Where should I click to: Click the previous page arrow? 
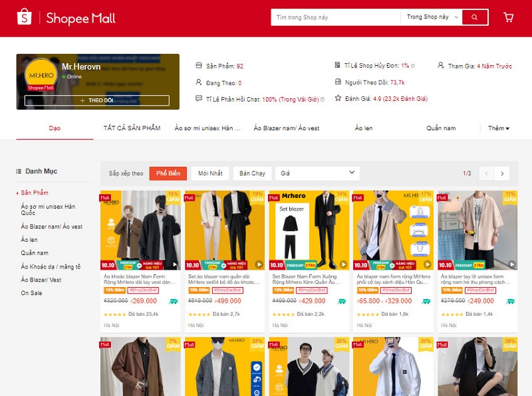486,173
